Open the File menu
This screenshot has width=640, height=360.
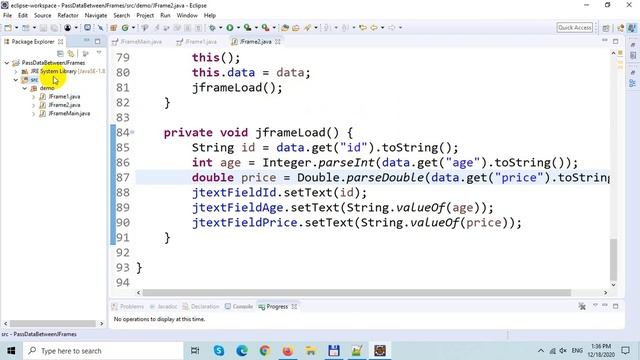[x=7, y=16]
